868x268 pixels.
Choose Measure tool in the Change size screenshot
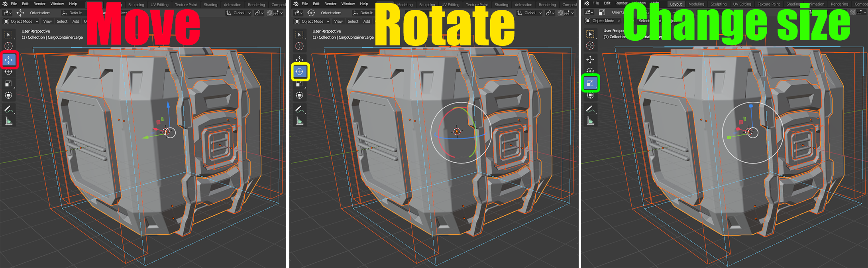591,121
